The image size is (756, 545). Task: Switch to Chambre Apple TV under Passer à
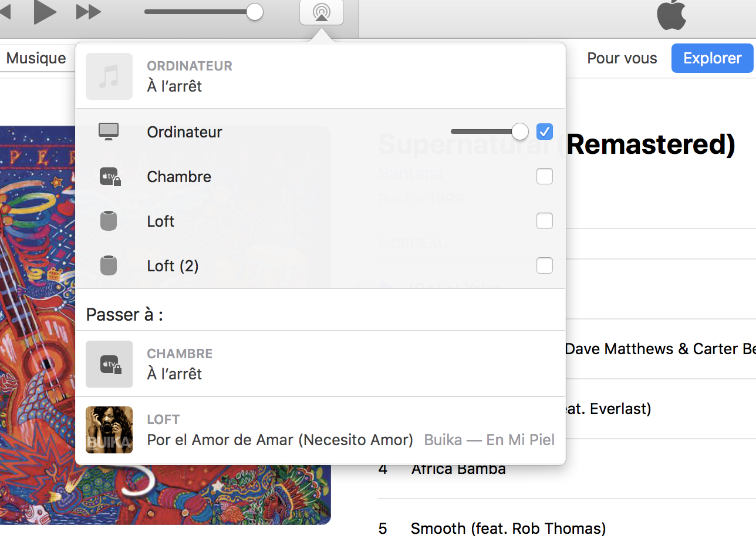tap(320, 364)
